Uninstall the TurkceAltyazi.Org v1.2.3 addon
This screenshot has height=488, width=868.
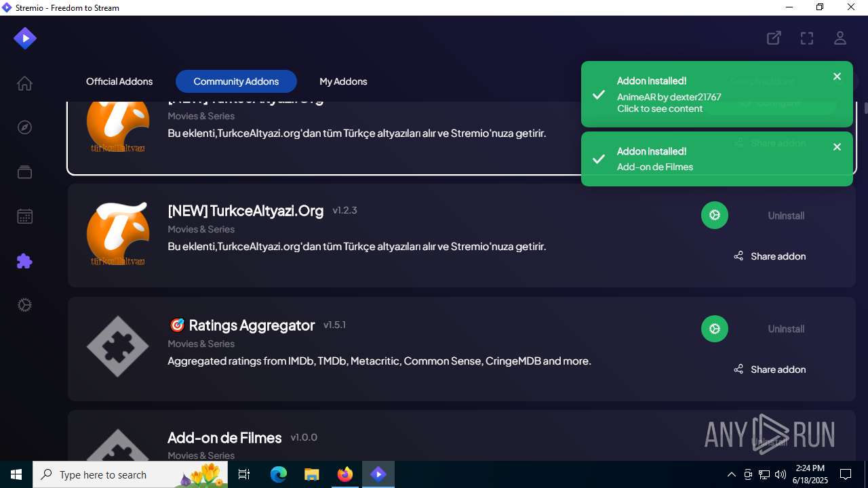click(x=786, y=216)
